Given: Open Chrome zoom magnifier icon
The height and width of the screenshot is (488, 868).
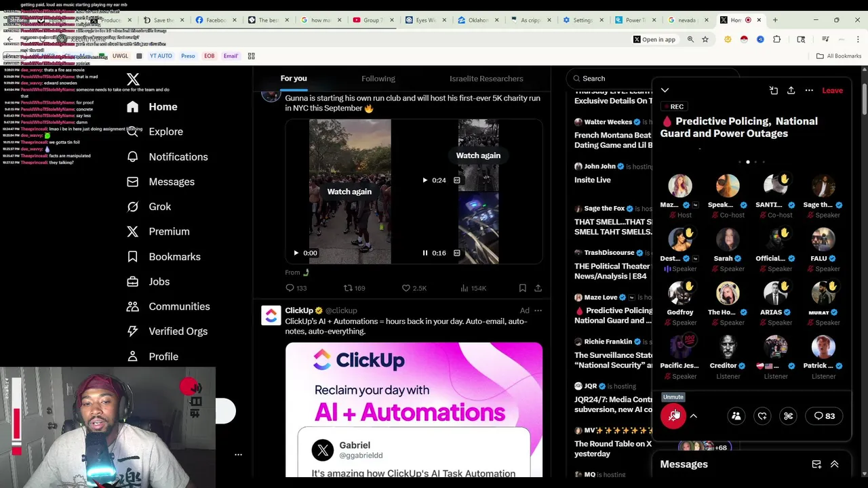Looking at the screenshot, I should click(x=690, y=39).
